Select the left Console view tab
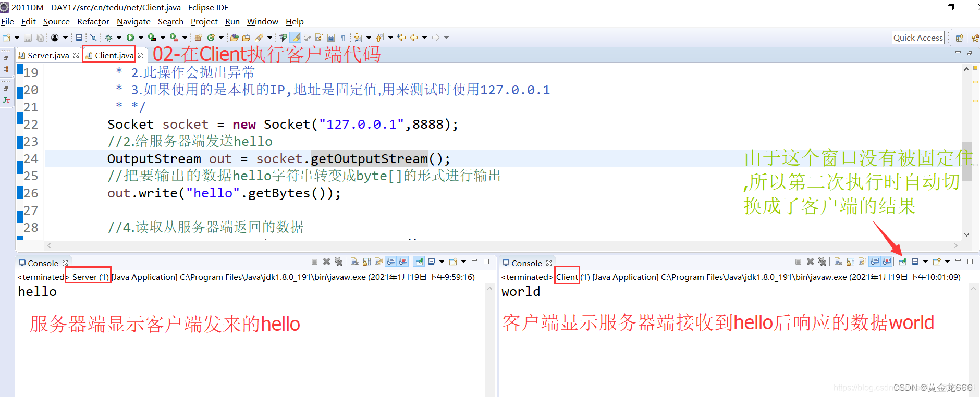The width and height of the screenshot is (980, 397). (x=43, y=263)
